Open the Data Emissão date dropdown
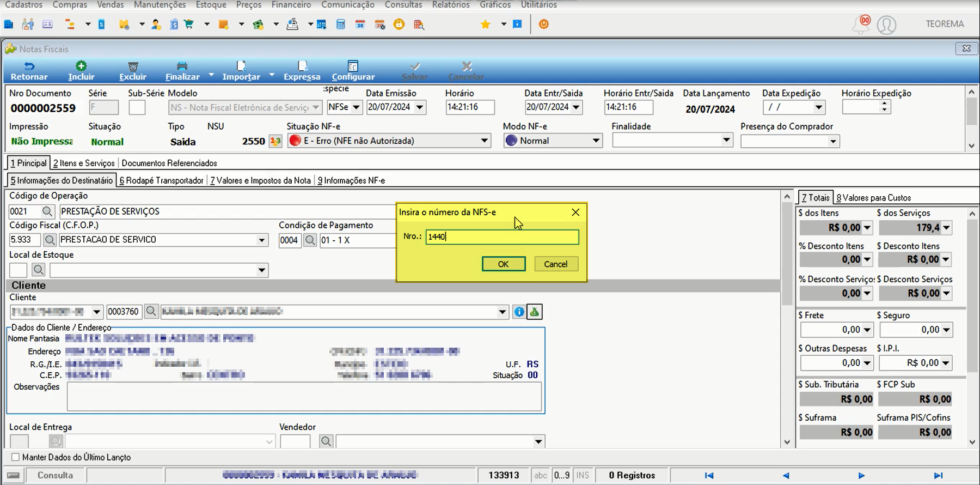This screenshot has width=980, height=485. pos(419,107)
